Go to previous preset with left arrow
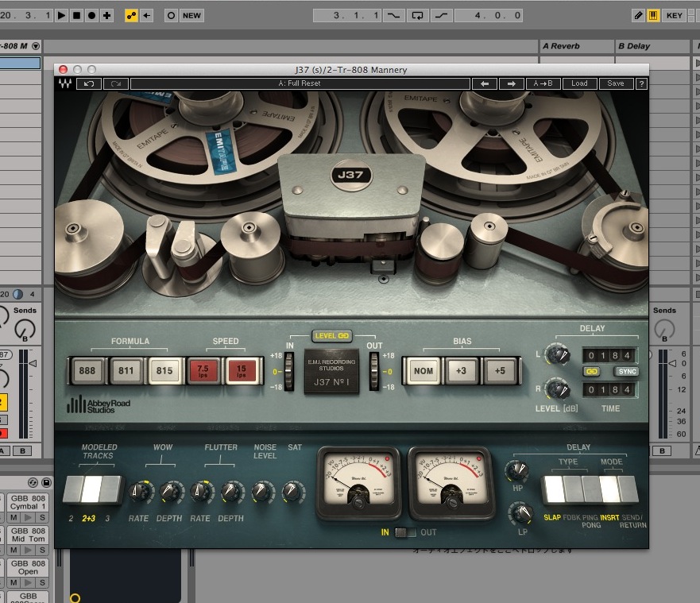Viewport: 700px width, 603px height. click(x=485, y=83)
